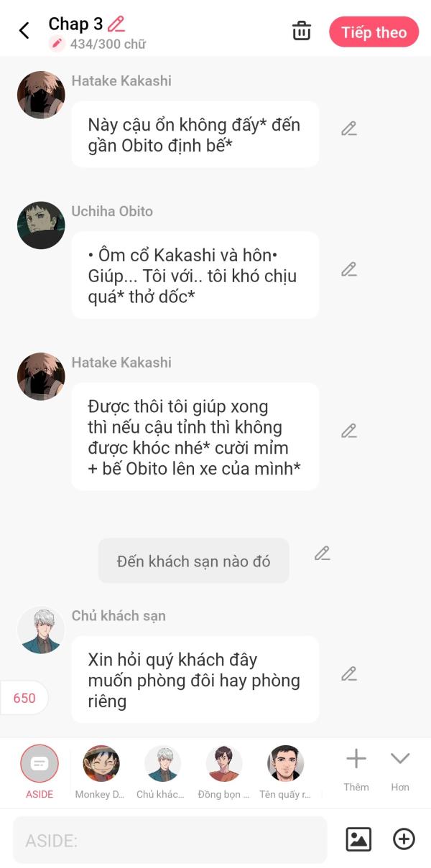The image size is (431, 868).
Task: Edit the Chủ khách sạn message with pencil icon
Action: (349, 674)
